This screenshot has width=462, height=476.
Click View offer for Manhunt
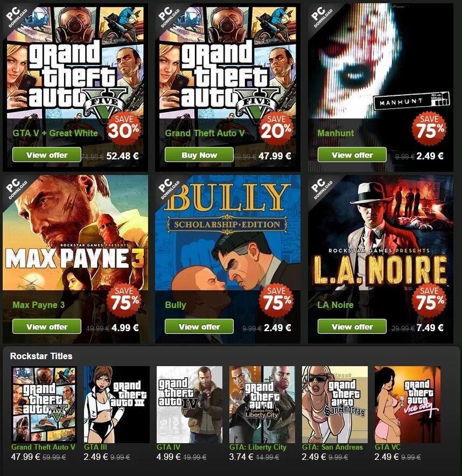pos(352,155)
